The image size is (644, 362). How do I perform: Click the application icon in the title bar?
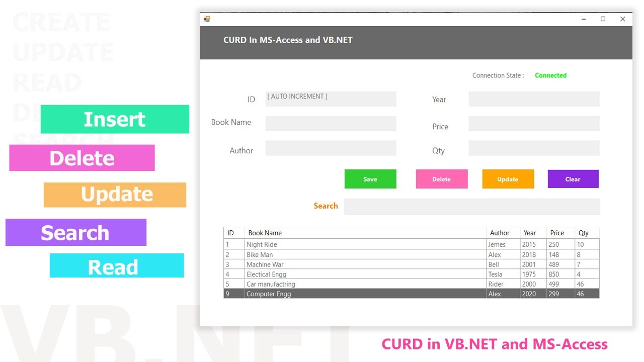click(x=206, y=19)
